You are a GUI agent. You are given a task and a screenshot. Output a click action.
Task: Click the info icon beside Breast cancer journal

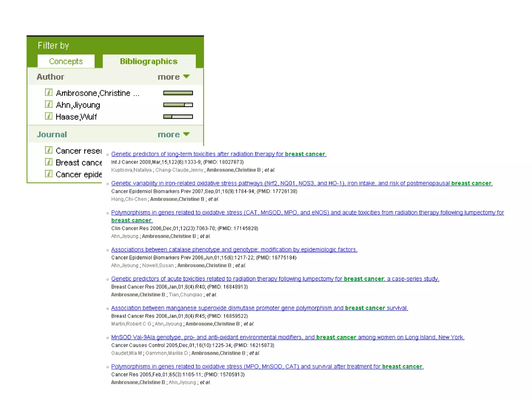[49, 162]
